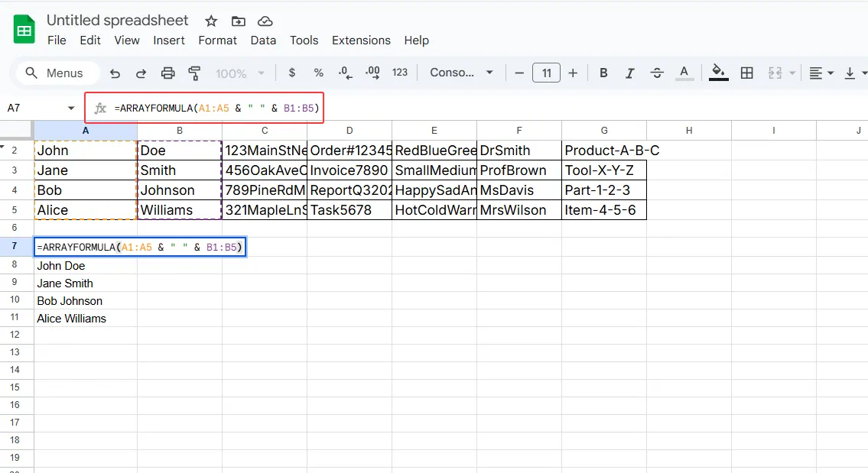This screenshot has width=868, height=473.
Task: Click the undo arrow icon
Action: 115,73
